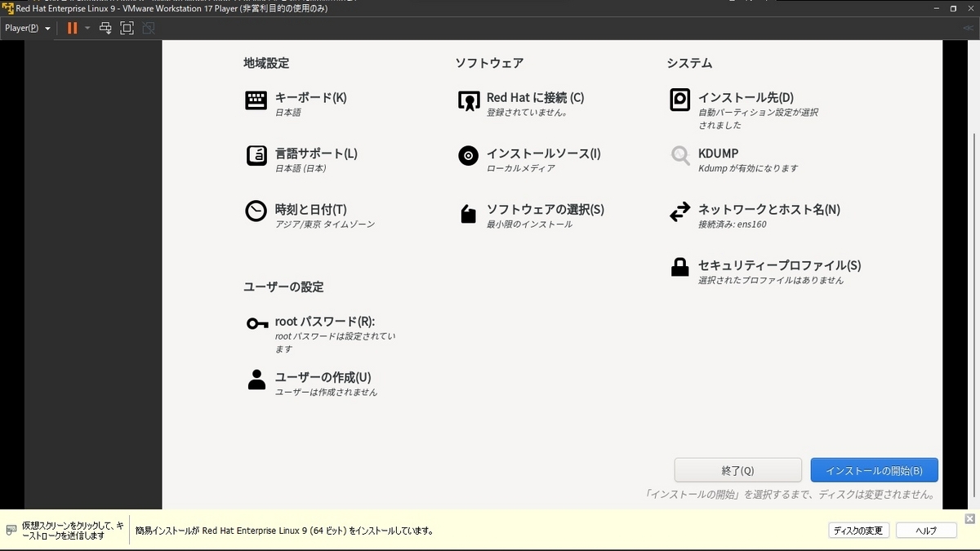The image size is (980, 551).
Task: Click the language support icon
Action: [x=256, y=156]
